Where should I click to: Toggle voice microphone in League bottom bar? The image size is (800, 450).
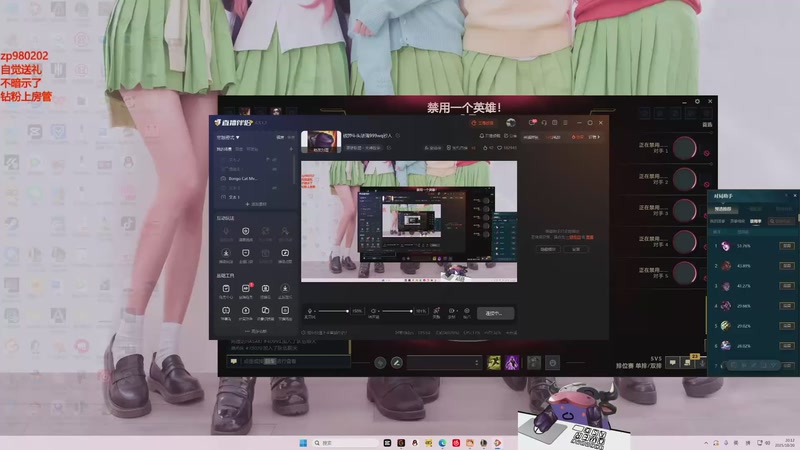(702, 363)
